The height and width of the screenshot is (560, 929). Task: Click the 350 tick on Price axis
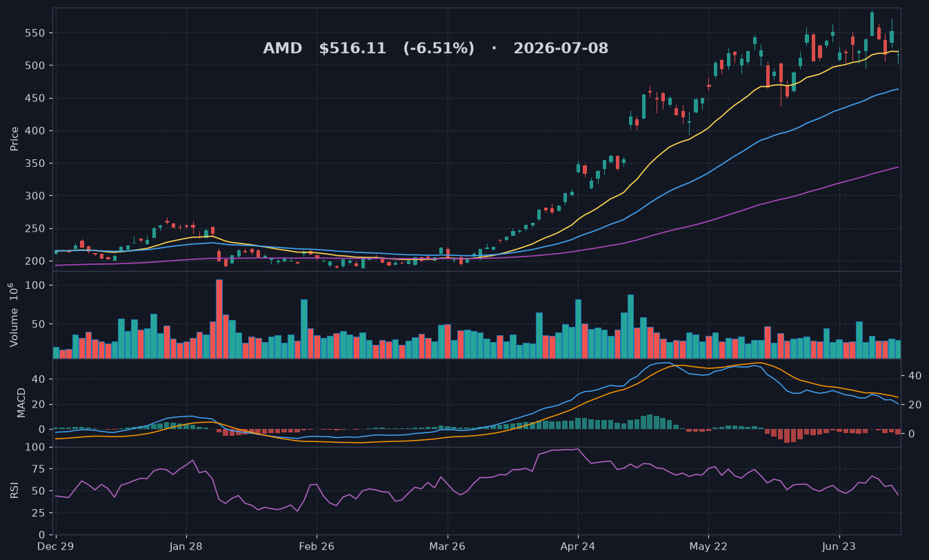click(35, 163)
